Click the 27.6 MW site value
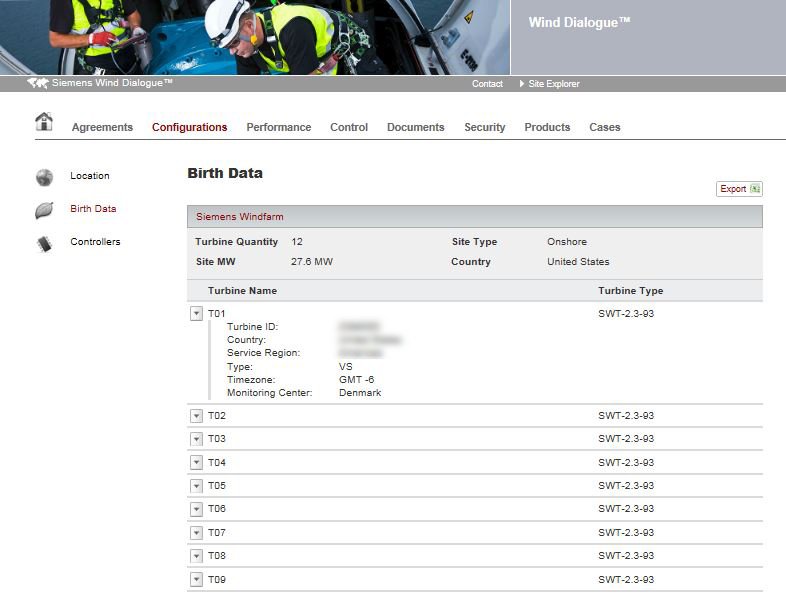 point(312,262)
